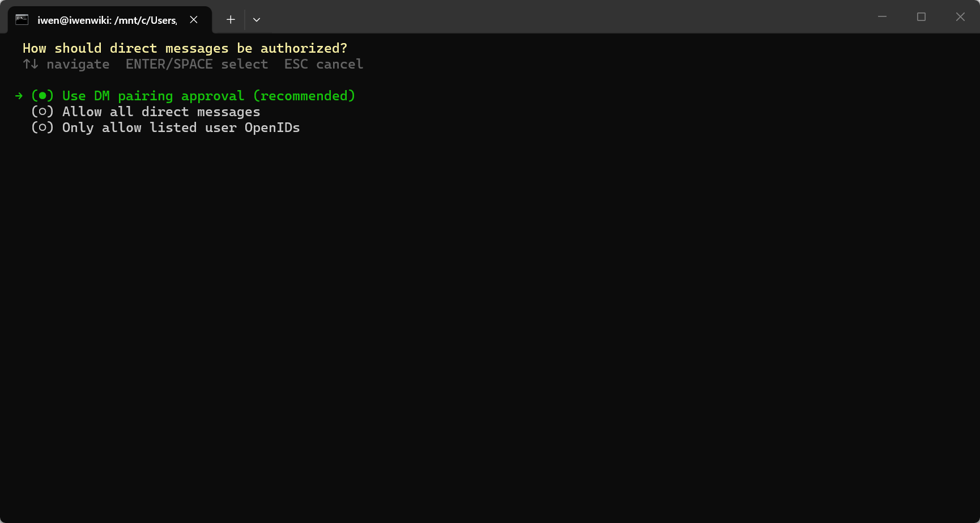Image resolution: width=980 pixels, height=523 pixels.
Task: Click "Use DM pairing approval (recommended)" text
Action: click(x=209, y=96)
